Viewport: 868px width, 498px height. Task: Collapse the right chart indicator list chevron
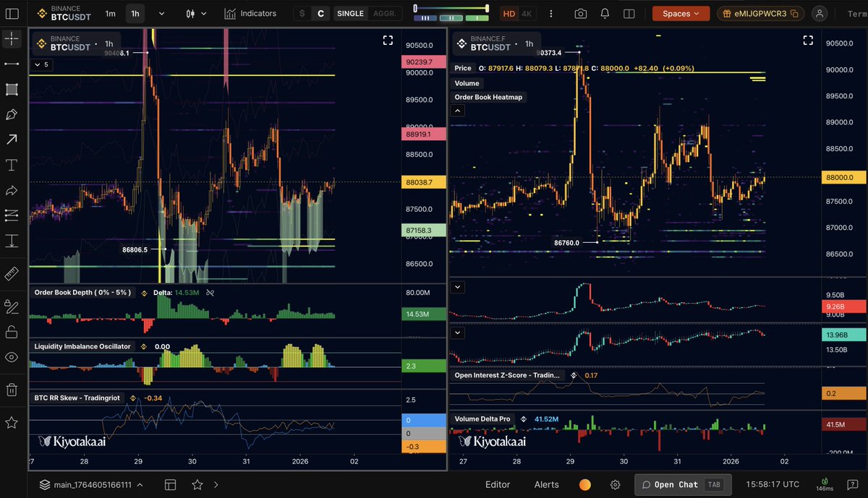[458, 111]
